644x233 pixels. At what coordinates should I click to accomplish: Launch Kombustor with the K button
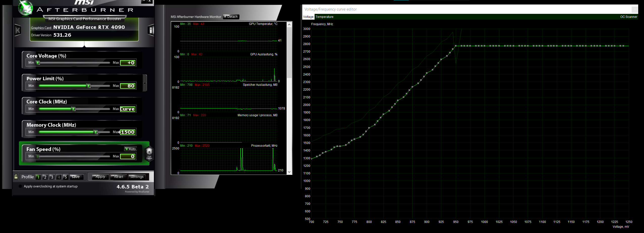(x=18, y=30)
